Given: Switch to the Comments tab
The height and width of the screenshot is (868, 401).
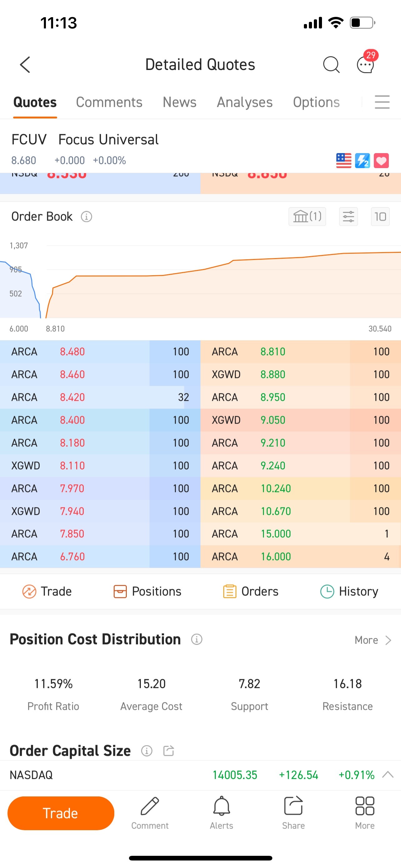Looking at the screenshot, I should point(109,102).
